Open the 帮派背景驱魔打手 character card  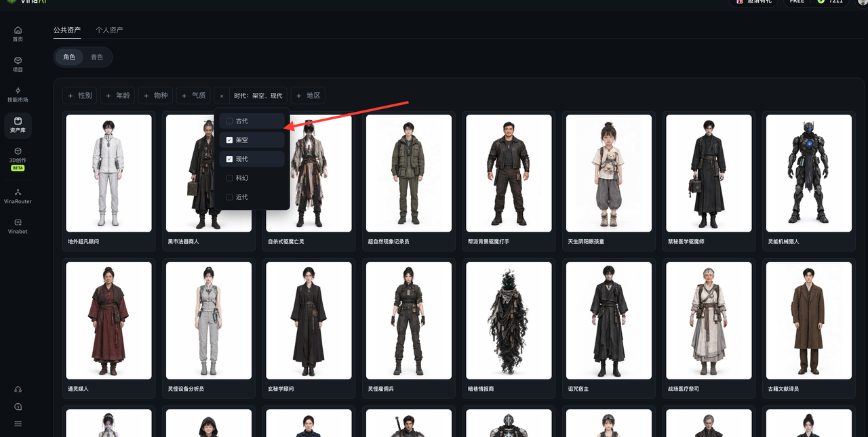pyautogui.click(x=509, y=181)
